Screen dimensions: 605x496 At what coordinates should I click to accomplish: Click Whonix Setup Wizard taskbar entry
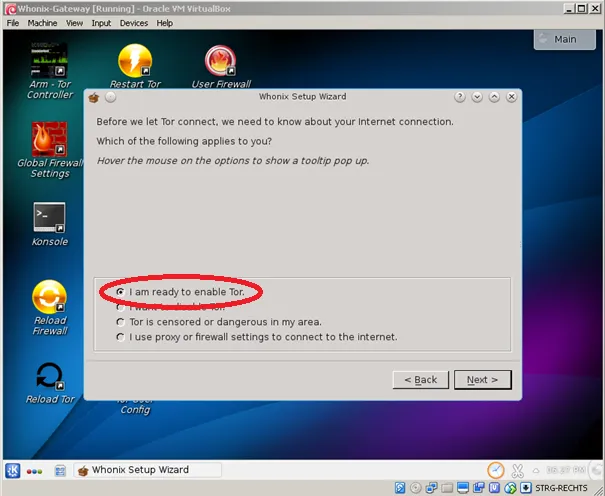tap(148, 470)
